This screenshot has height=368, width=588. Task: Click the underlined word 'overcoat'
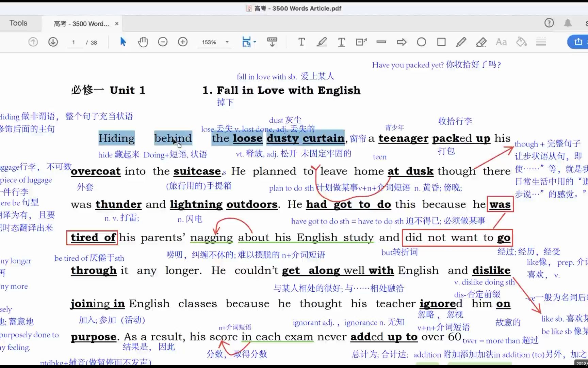point(96,171)
